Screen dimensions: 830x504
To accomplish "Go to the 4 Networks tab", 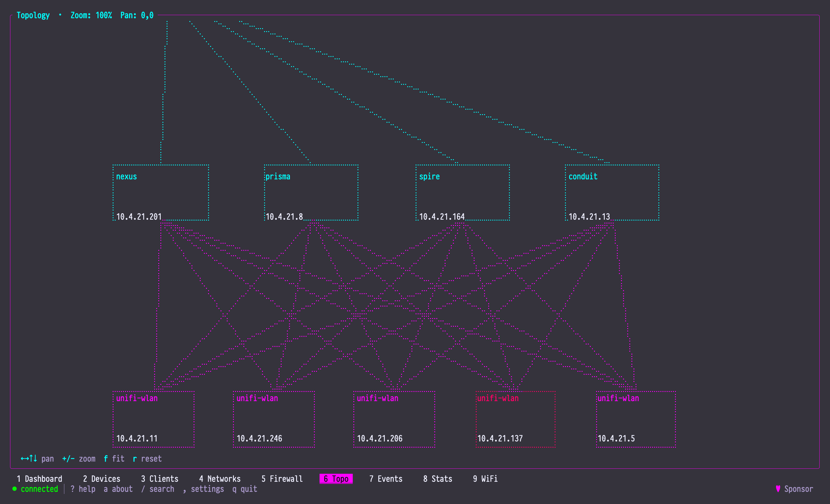I will tap(220, 479).
